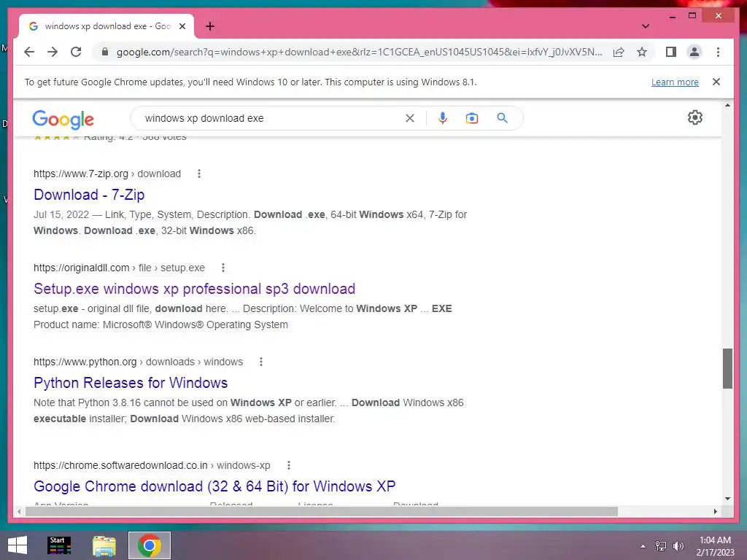
Task: Show hidden system tray icons
Action: (643, 546)
